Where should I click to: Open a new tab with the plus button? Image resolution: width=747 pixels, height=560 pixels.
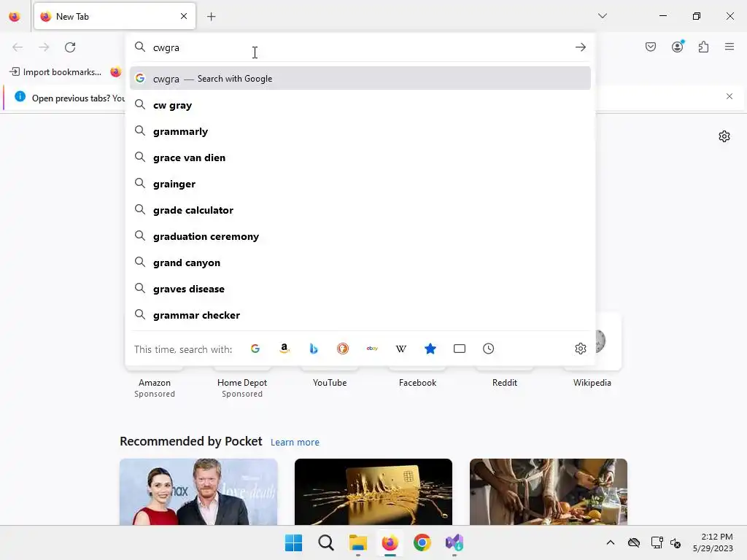[x=212, y=17]
